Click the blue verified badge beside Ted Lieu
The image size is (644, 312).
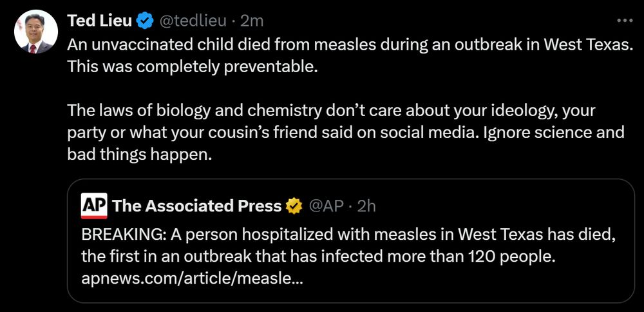tap(146, 21)
